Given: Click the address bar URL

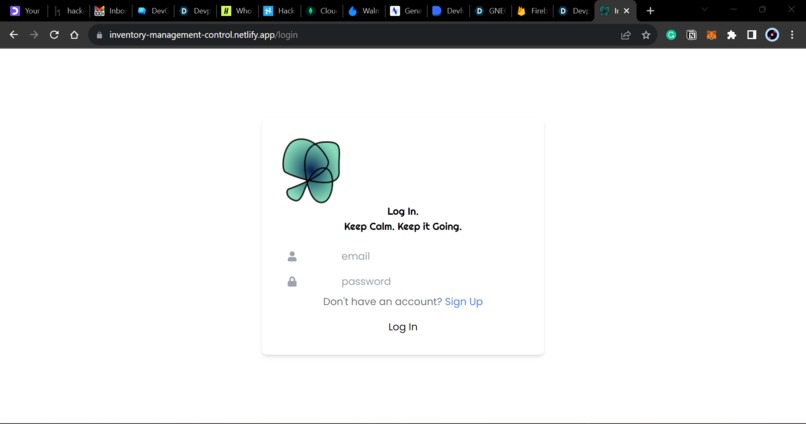Looking at the screenshot, I should click(x=203, y=35).
